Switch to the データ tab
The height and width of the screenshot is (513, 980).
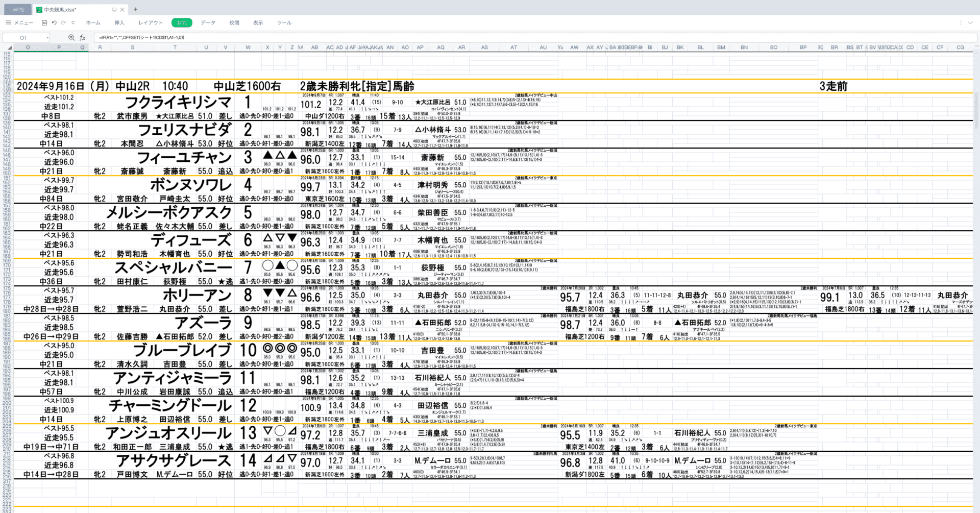[x=208, y=23]
